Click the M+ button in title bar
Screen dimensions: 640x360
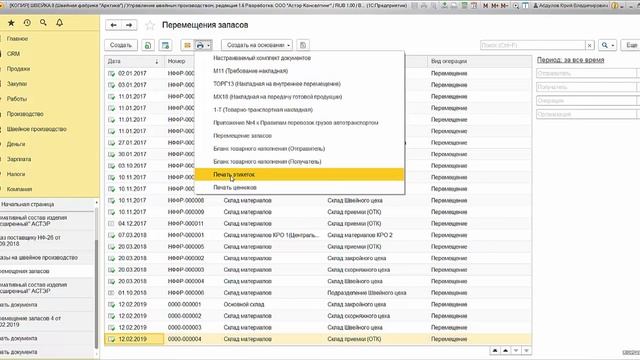point(495,6)
